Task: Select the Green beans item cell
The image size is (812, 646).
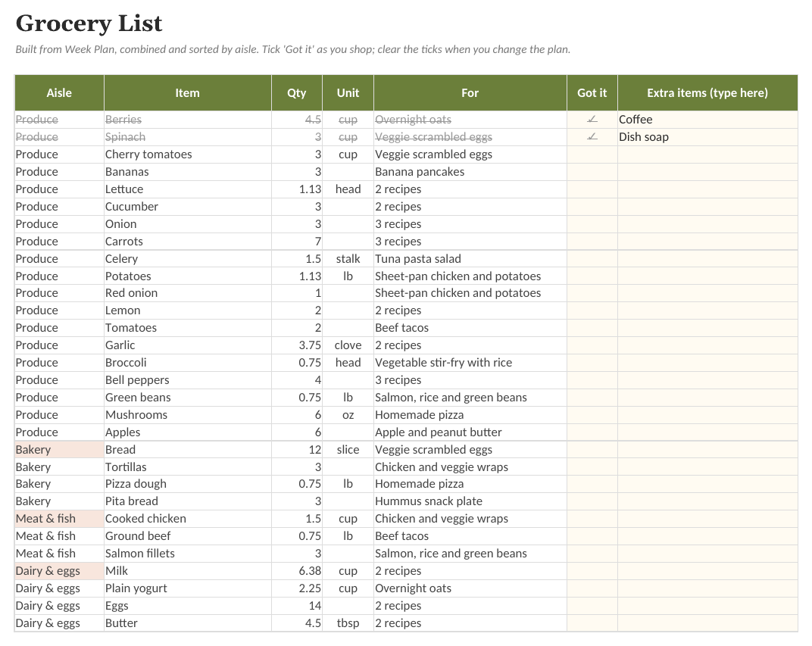Action: tap(187, 398)
